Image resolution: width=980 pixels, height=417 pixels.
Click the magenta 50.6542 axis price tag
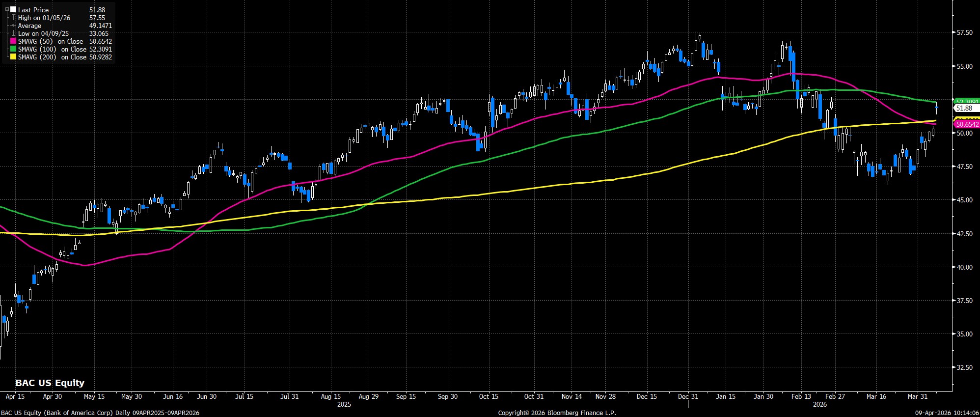point(966,125)
